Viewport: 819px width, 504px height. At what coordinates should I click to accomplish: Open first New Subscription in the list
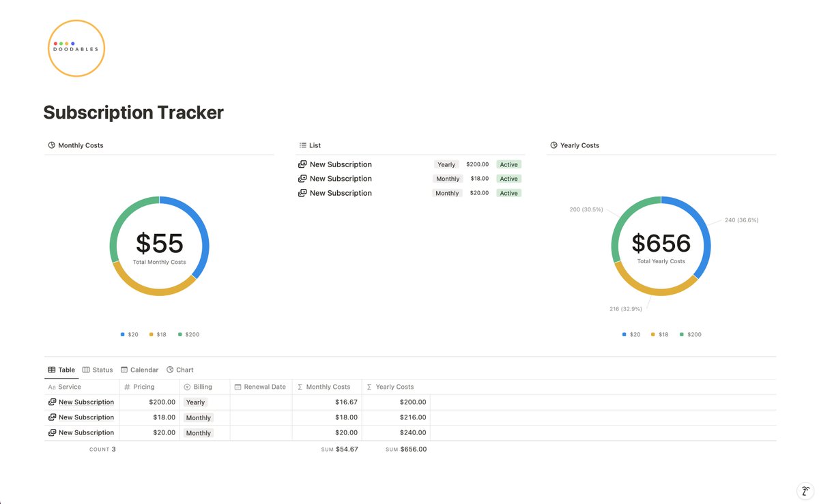[341, 164]
